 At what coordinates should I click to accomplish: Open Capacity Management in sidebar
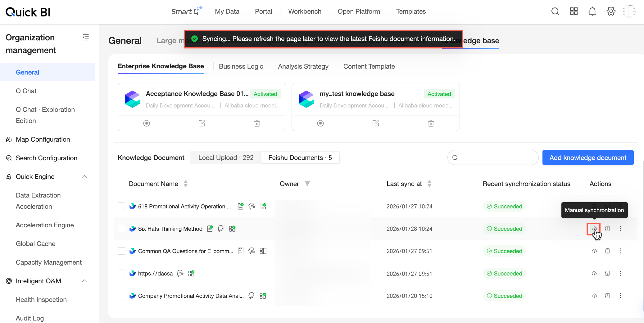coord(49,262)
